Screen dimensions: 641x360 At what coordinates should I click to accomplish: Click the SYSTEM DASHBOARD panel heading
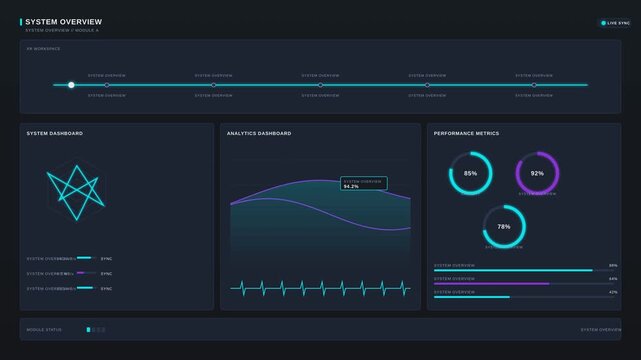(55, 133)
